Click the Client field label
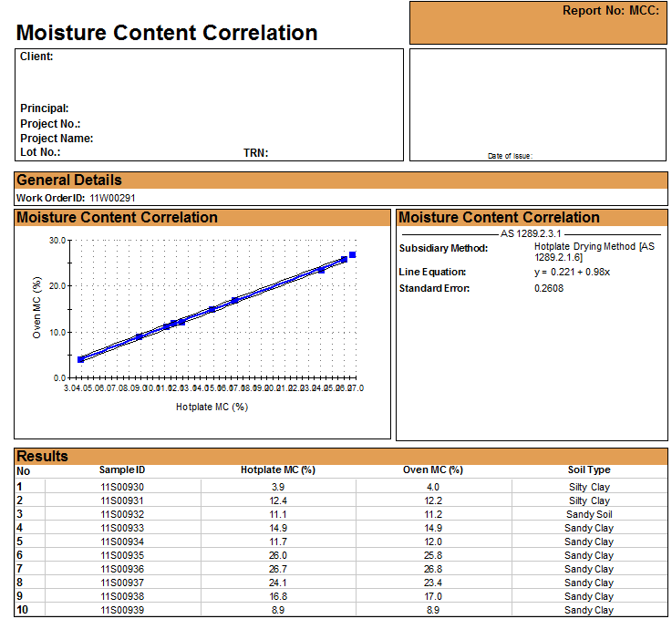This screenshot has height=619, width=672. click(36, 57)
